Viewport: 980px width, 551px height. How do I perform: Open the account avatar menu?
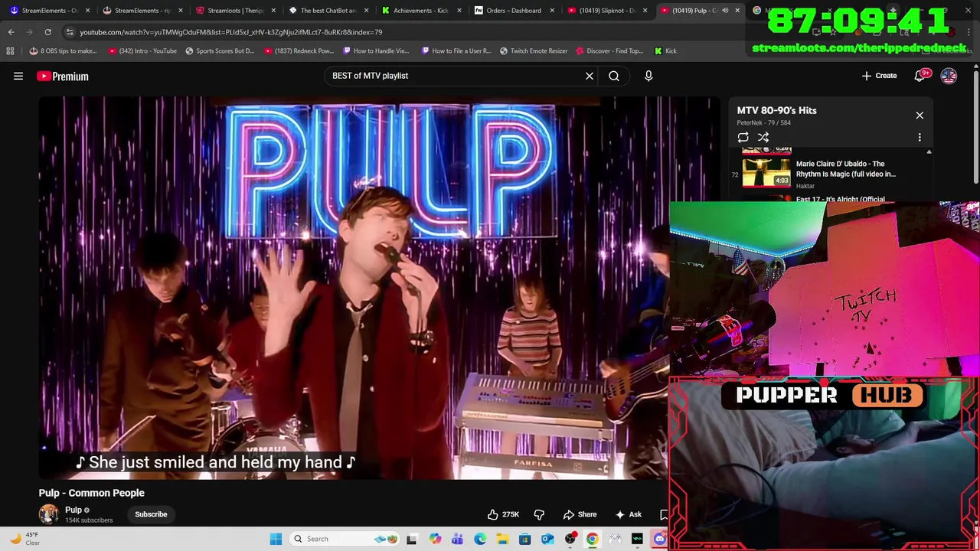click(949, 76)
